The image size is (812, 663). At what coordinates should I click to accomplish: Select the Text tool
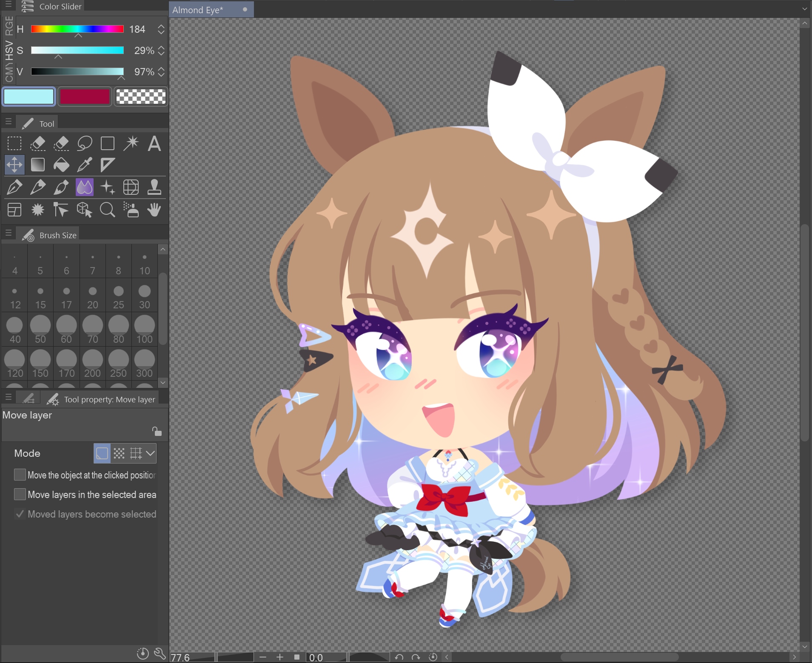click(154, 144)
